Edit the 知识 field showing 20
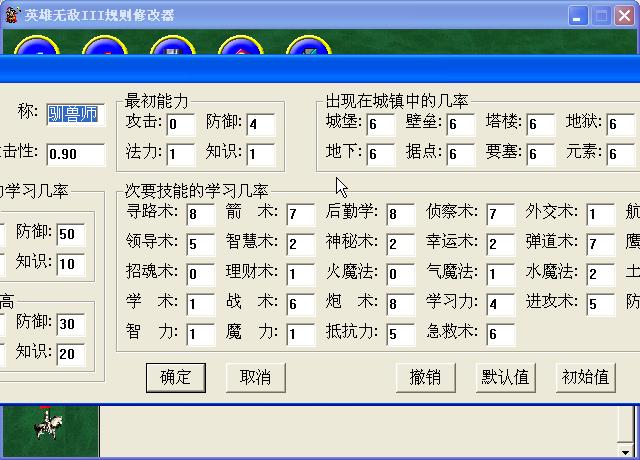This screenshot has width=640, height=460. coord(71,354)
